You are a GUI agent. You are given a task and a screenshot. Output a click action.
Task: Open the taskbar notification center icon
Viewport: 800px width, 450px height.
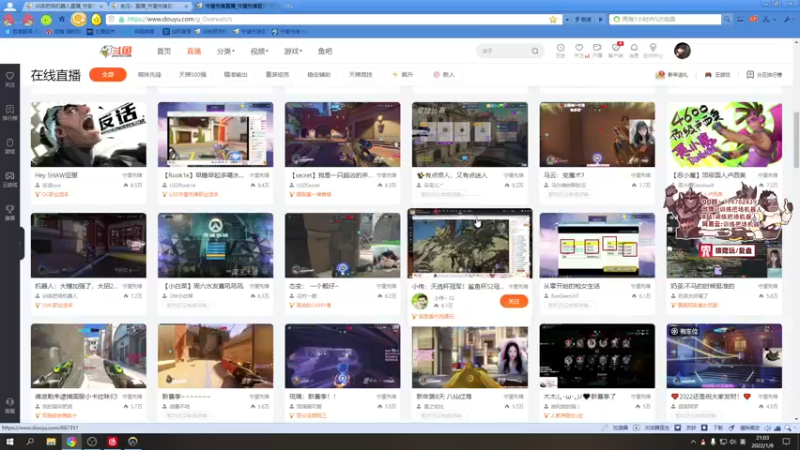(x=787, y=442)
